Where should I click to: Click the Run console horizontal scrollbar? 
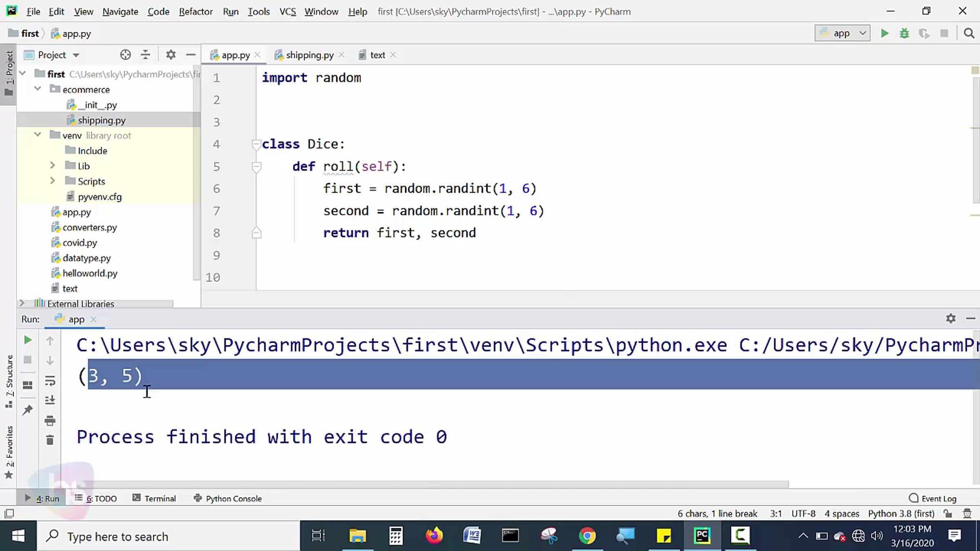[x=425, y=484]
